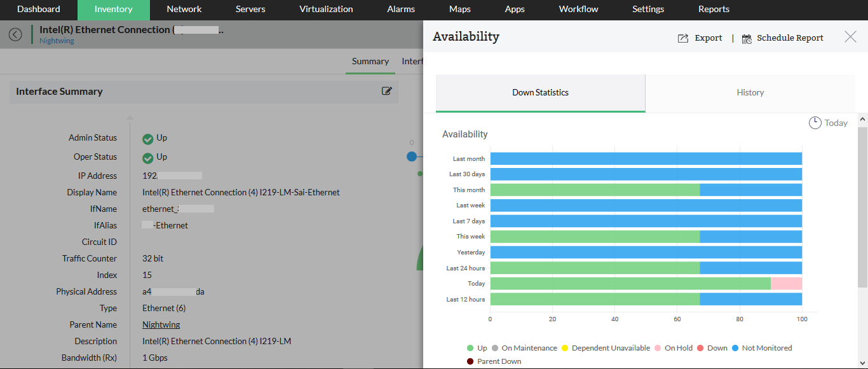Image resolution: width=868 pixels, height=369 pixels.
Task: Edit Interface Summary using the pencil icon
Action: click(x=387, y=91)
